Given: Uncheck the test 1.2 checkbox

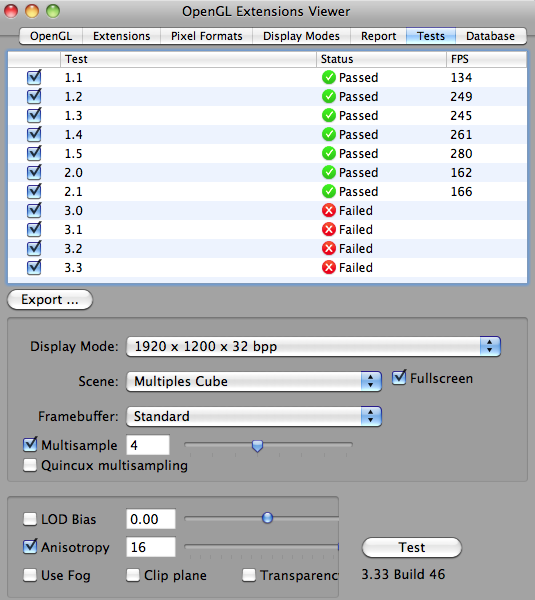Looking at the screenshot, I should point(34,96).
